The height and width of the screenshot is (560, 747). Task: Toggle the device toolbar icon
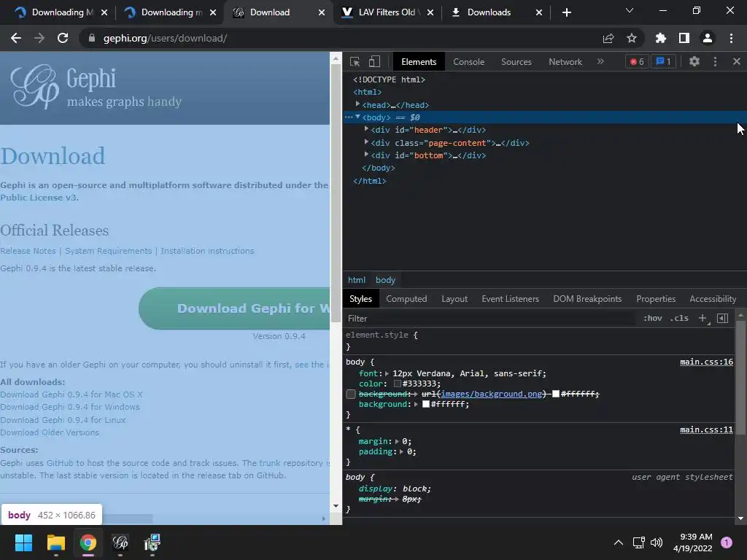(374, 61)
